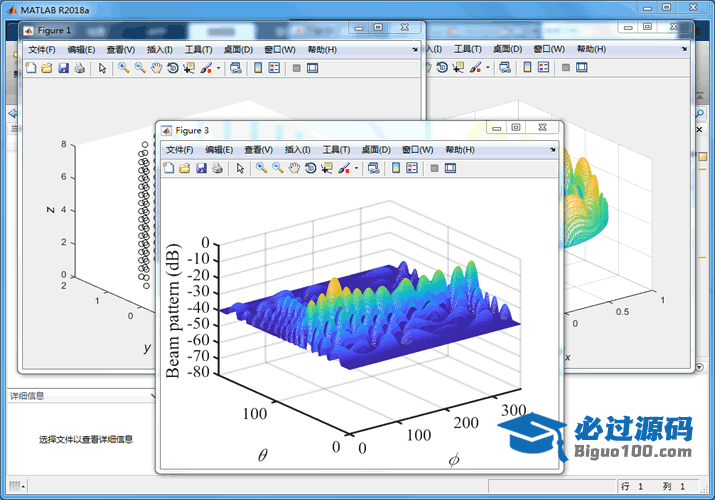Open 插入(I) menu in Figure 3

coord(297,150)
